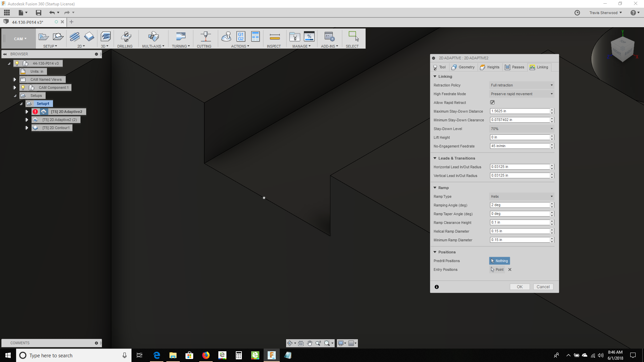Click OK to confirm the 2D Adaptive settings
This screenshot has height=362, width=644.
(519, 287)
